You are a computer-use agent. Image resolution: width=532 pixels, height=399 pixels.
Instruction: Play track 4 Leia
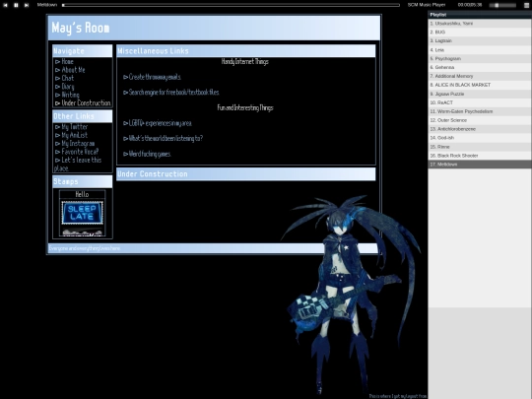coord(480,50)
